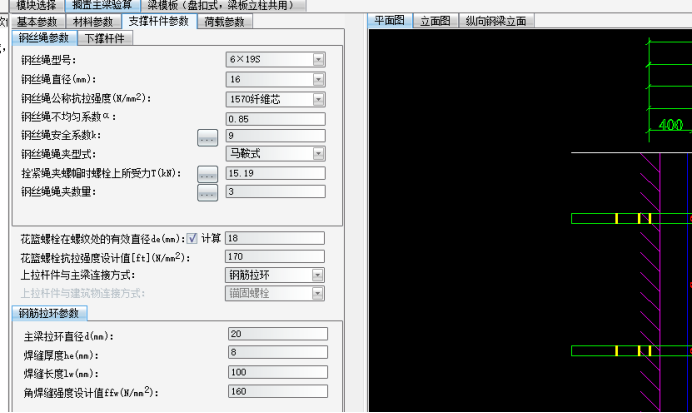Click the 花篮螺栓抗拉强度设计值 field showing 170

point(275,256)
